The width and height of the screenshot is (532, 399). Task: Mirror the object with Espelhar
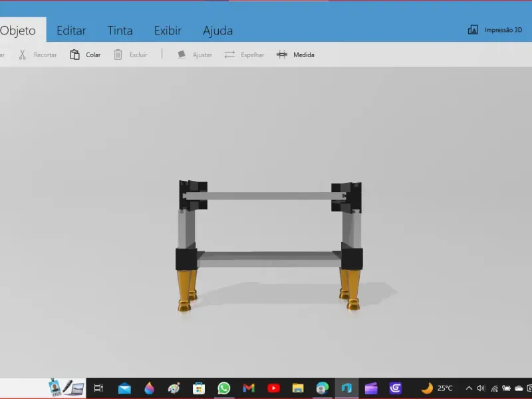(244, 55)
